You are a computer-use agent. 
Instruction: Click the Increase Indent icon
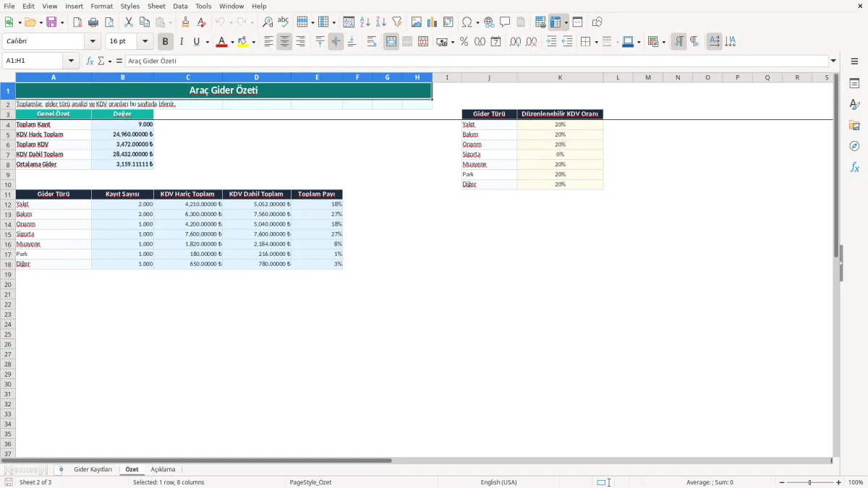tap(551, 42)
